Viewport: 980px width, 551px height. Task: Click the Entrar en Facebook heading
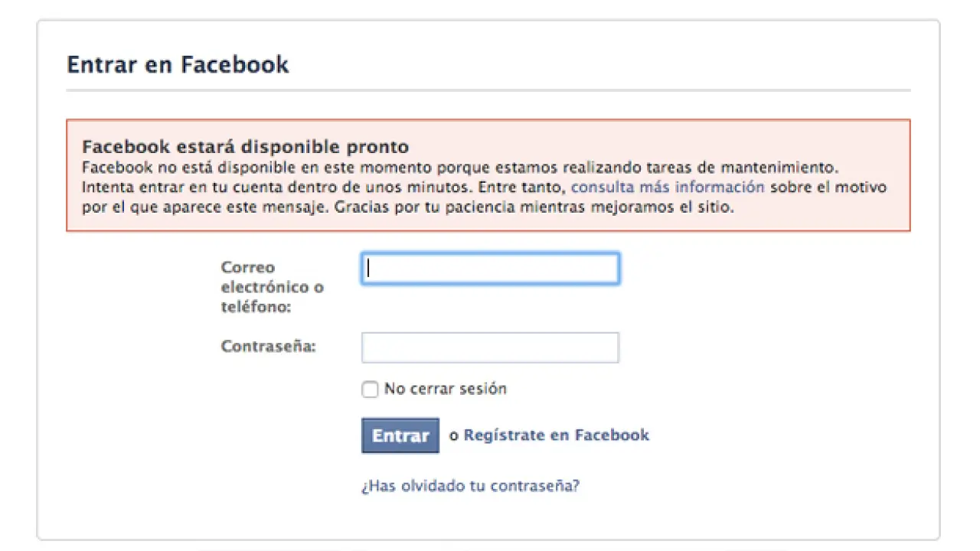coord(178,64)
